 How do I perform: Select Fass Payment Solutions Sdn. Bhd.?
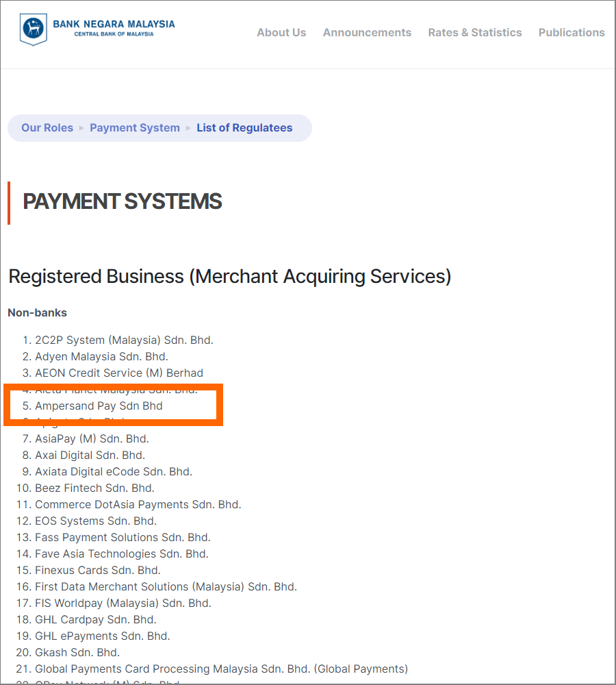[123, 537]
